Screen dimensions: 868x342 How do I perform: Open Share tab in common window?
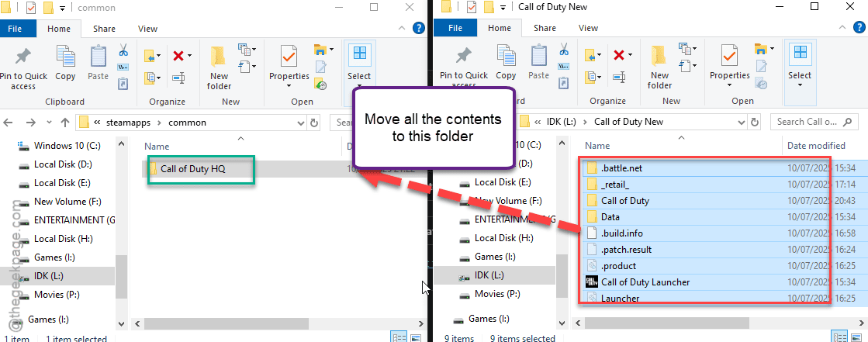(x=104, y=29)
